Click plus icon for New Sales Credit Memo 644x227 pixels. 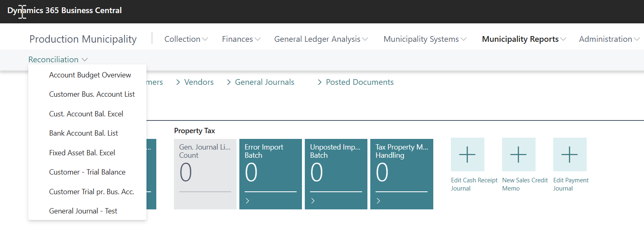pyautogui.click(x=518, y=154)
